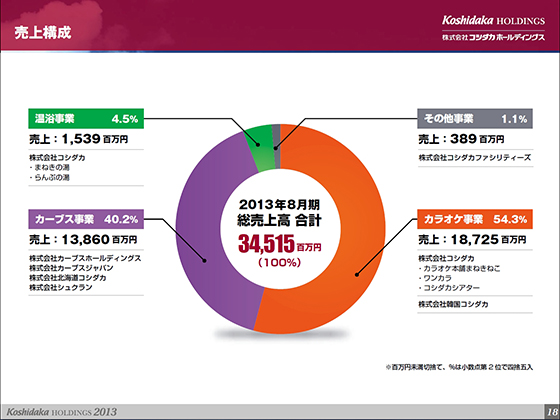This screenshot has width=560, height=420.
Task: Click the green bath-business segment of donut chart
Action: (x=260, y=148)
